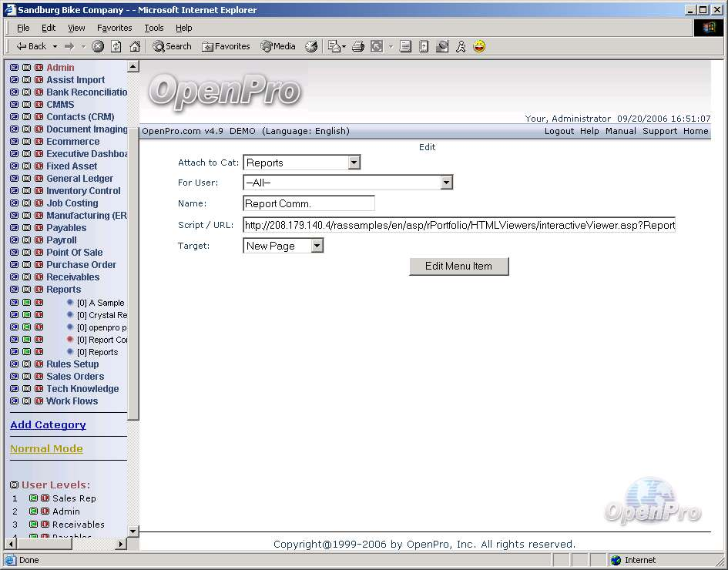Click the blue icon beside Payroll category
This screenshot has height=570, width=728.
pyautogui.click(x=14, y=240)
